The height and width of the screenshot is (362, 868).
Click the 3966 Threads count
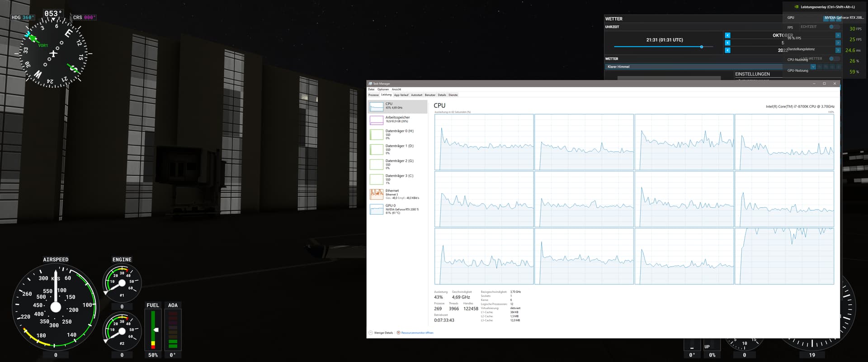pyautogui.click(x=454, y=309)
